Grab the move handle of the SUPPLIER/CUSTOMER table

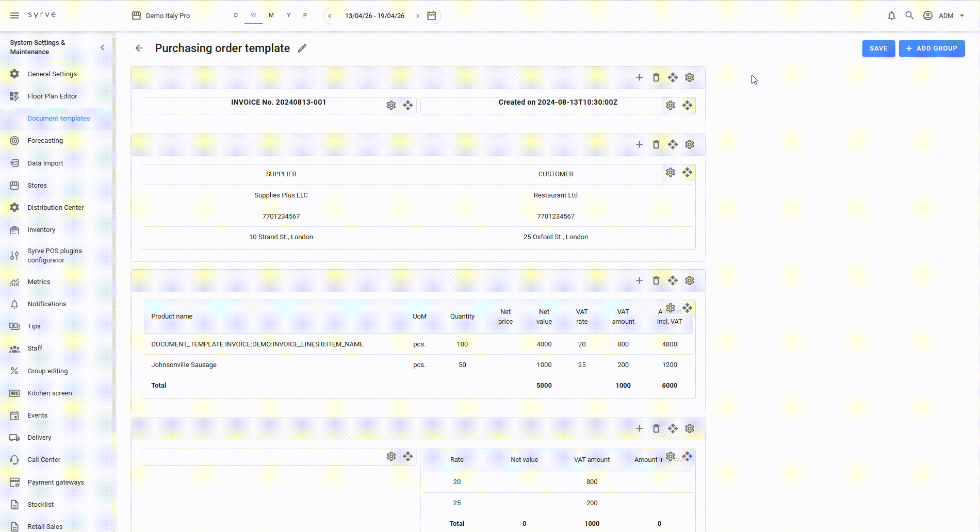(687, 172)
